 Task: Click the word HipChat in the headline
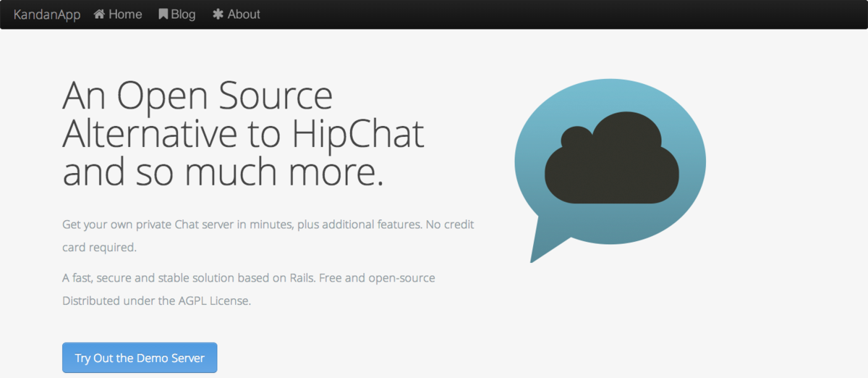point(358,135)
